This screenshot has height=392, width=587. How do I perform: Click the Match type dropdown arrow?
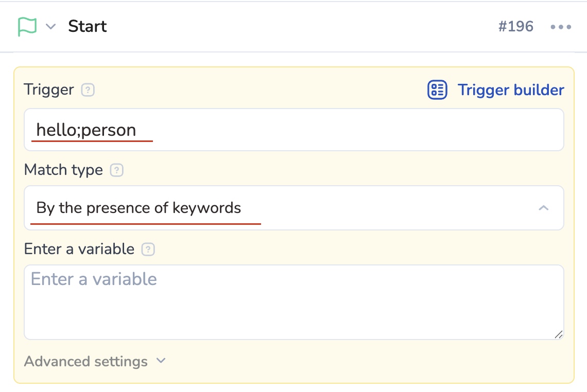tap(543, 208)
